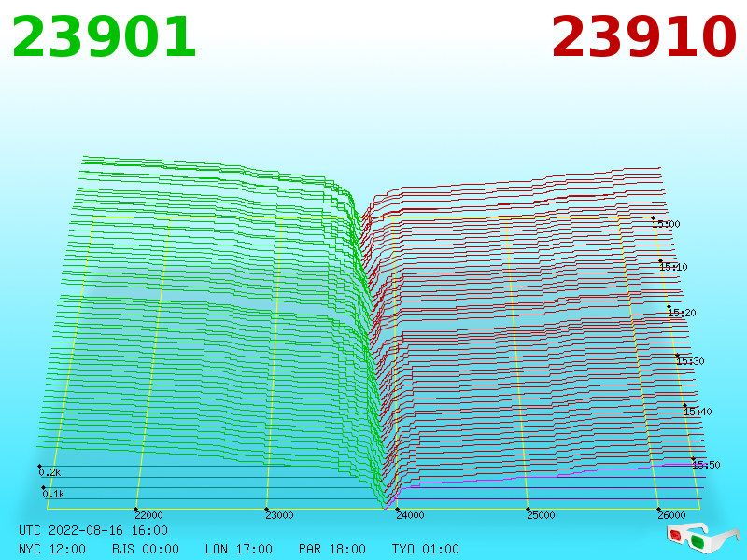Click the 15:50 time axis marker
The height and width of the screenshot is (560, 747).
pyautogui.click(x=707, y=465)
